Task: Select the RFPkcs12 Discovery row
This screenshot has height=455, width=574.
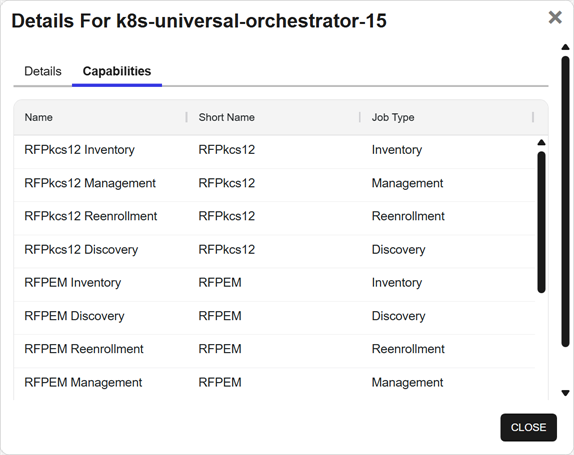Action: pos(274,251)
